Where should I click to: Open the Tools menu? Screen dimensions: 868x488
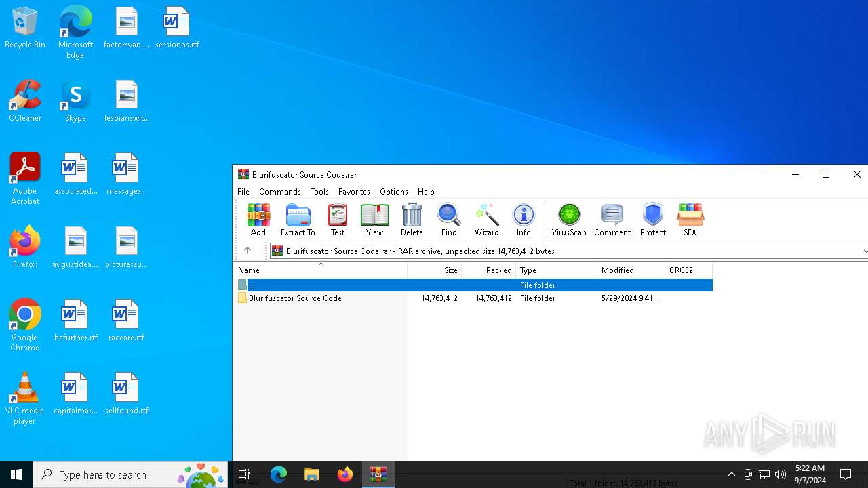pos(319,192)
